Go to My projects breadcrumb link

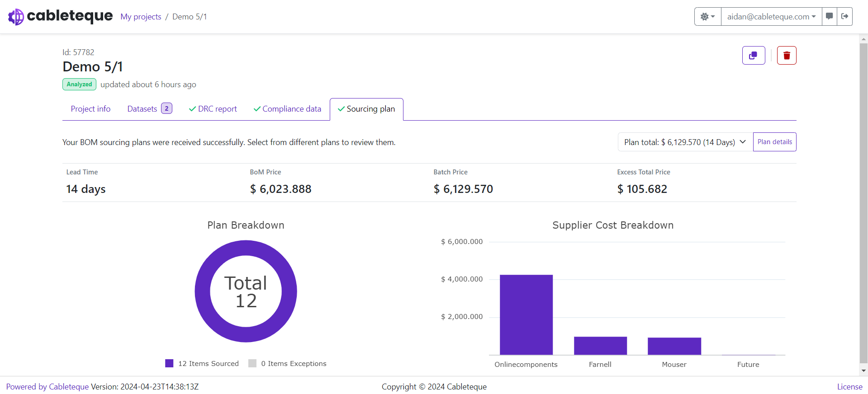pyautogui.click(x=141, y=17)
